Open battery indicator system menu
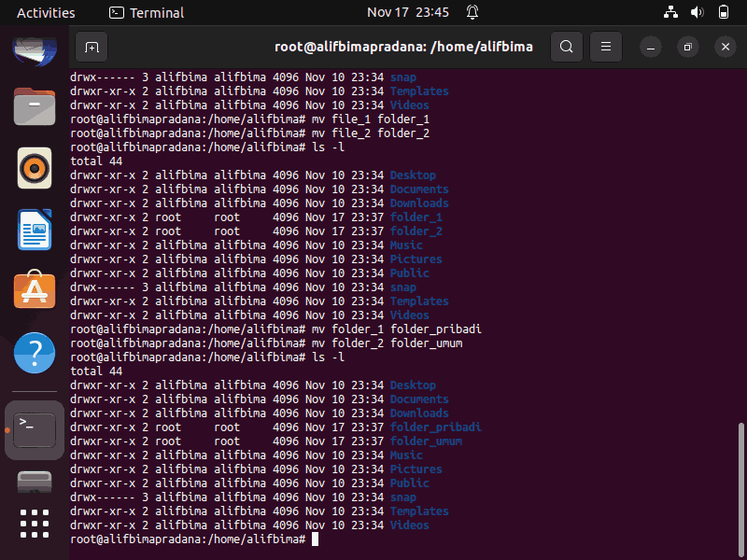The width and height of the screenshot is (747, 560). point(723,12)
